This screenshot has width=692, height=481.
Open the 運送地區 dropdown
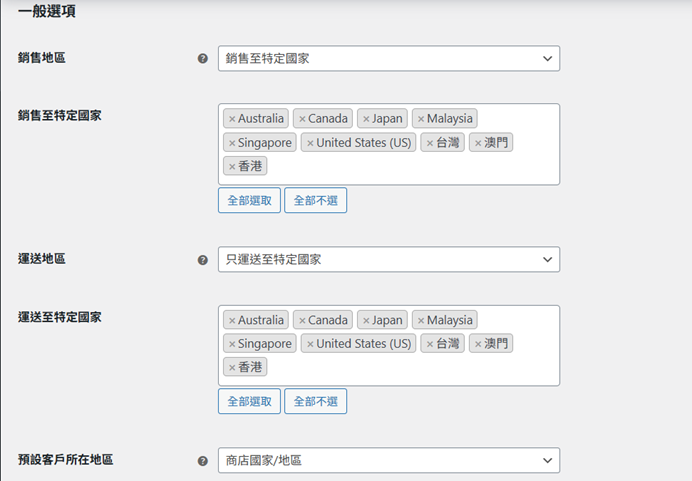click(x=388, y=260)
